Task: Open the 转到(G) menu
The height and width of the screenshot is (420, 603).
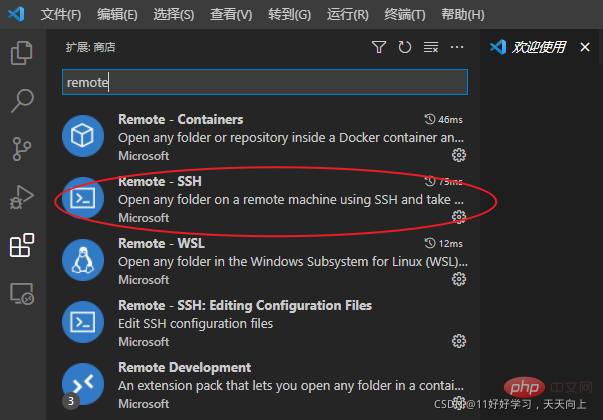Action: pyautogui.click(x=289, y=15)
